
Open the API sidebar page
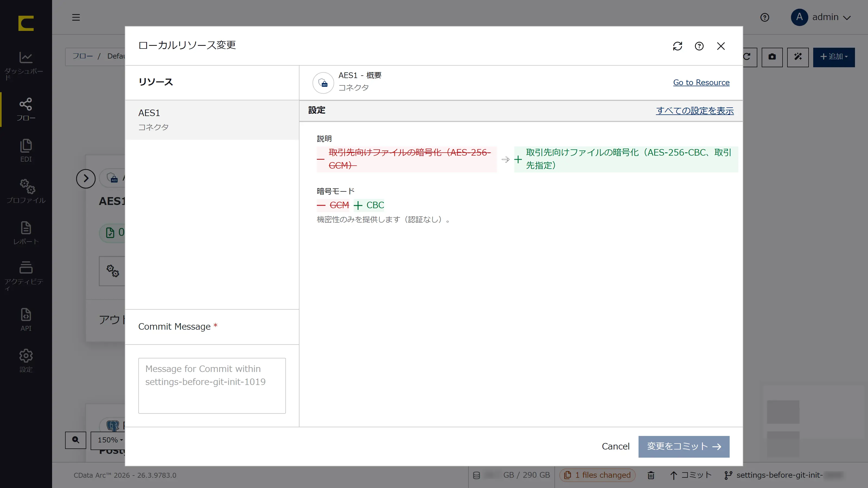click(26, 320)
